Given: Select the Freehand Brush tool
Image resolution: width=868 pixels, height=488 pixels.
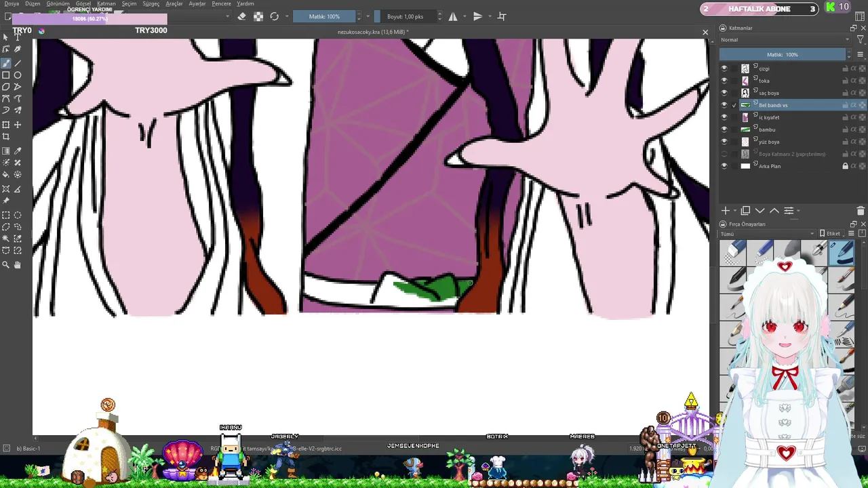Looking at the screenshot, I should click(6, 63).
